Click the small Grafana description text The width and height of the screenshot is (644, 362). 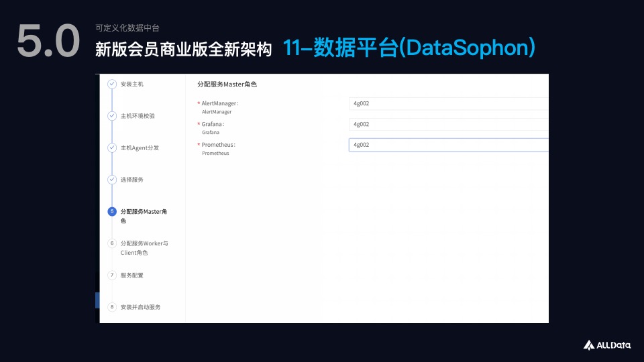point(211,132)
